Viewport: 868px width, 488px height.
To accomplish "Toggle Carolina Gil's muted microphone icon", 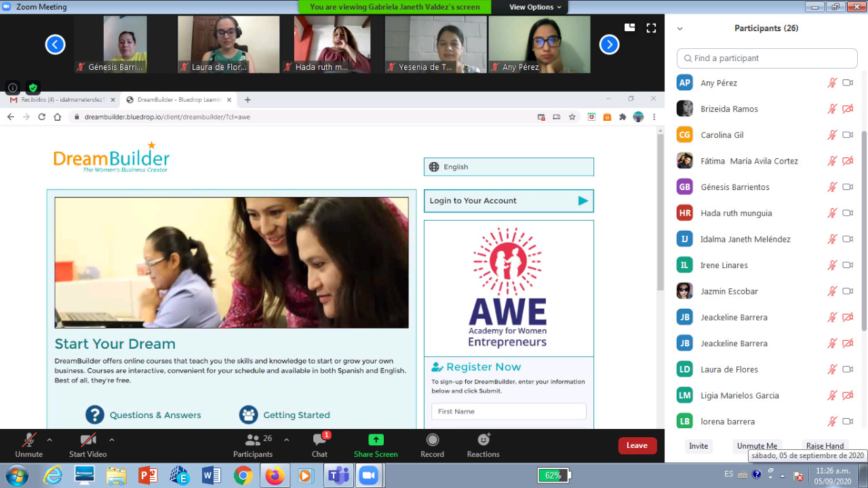I will (832, 135).
